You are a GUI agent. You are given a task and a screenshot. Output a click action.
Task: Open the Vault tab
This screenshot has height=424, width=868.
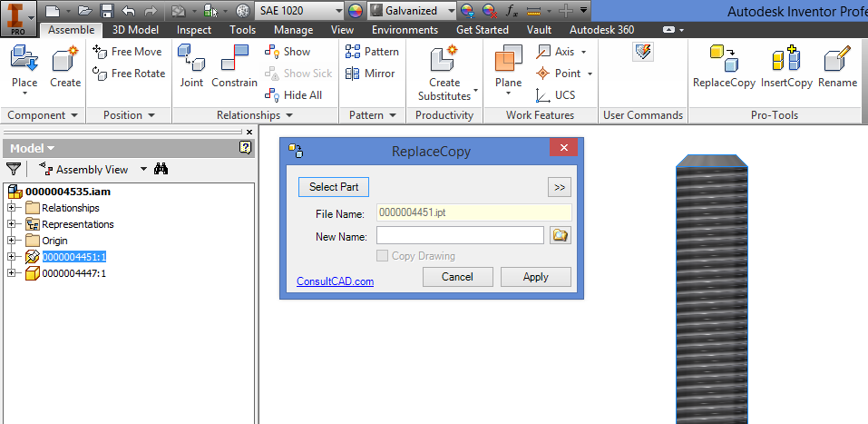[x=539, y=30]
